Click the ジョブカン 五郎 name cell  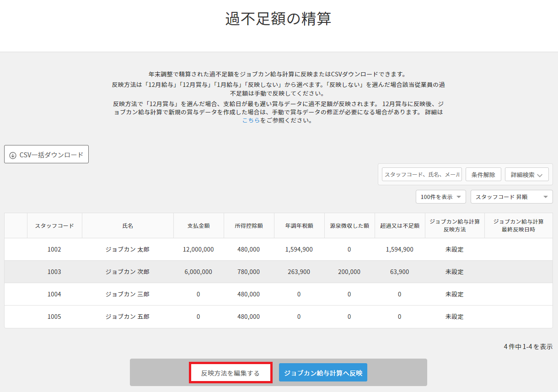click(127, 317)
